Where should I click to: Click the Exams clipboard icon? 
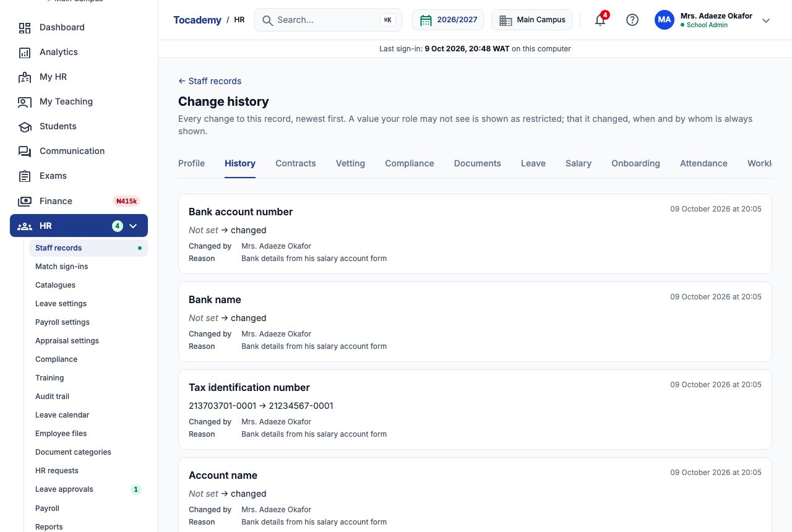coord(25,176)
